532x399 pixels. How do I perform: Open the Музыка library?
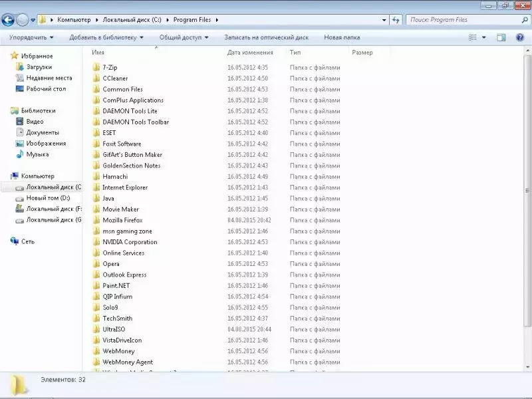point(37,154)
